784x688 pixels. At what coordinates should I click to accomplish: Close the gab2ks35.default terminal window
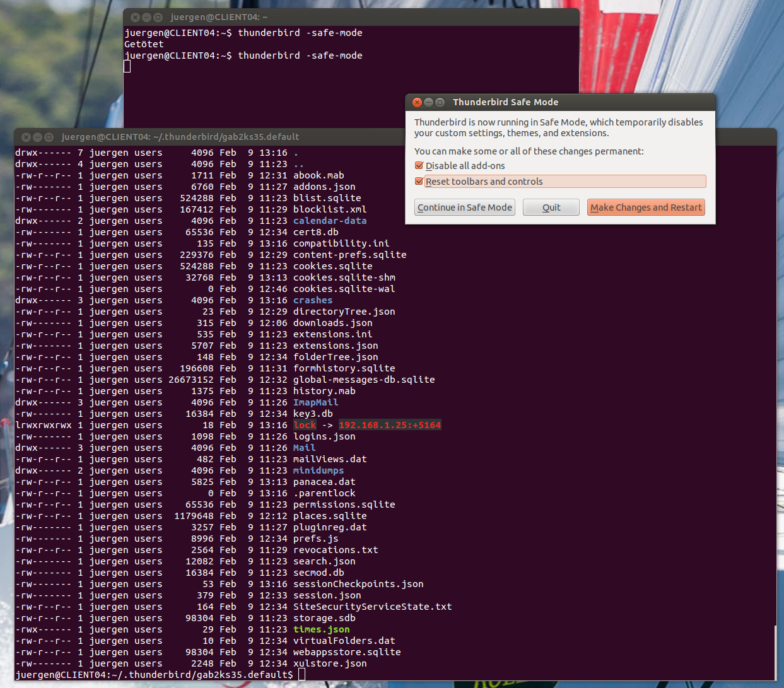[x=26, y=137]
